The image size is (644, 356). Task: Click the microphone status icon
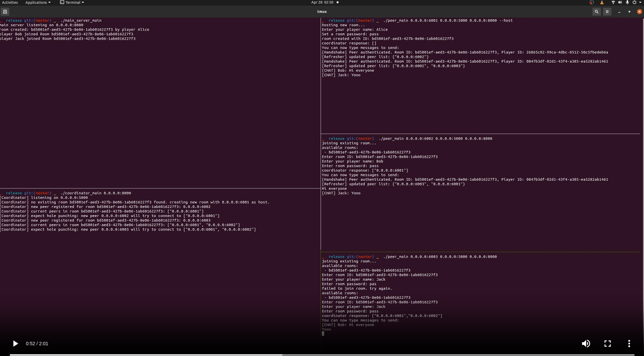click(x=627, y=2)
